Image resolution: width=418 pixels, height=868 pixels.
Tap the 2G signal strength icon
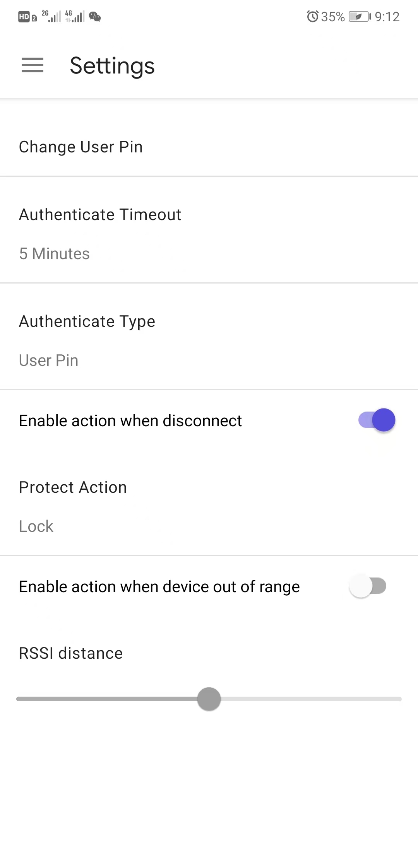click(51, 17)
